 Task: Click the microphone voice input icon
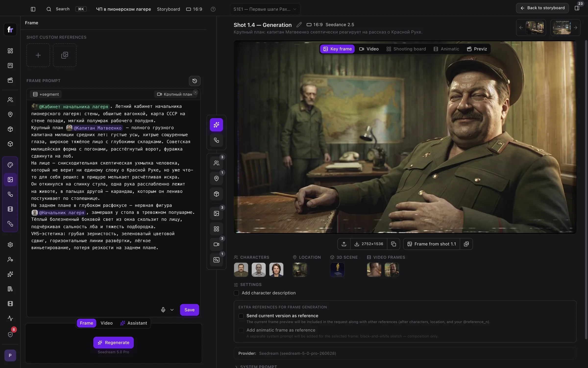click(163, 310)
